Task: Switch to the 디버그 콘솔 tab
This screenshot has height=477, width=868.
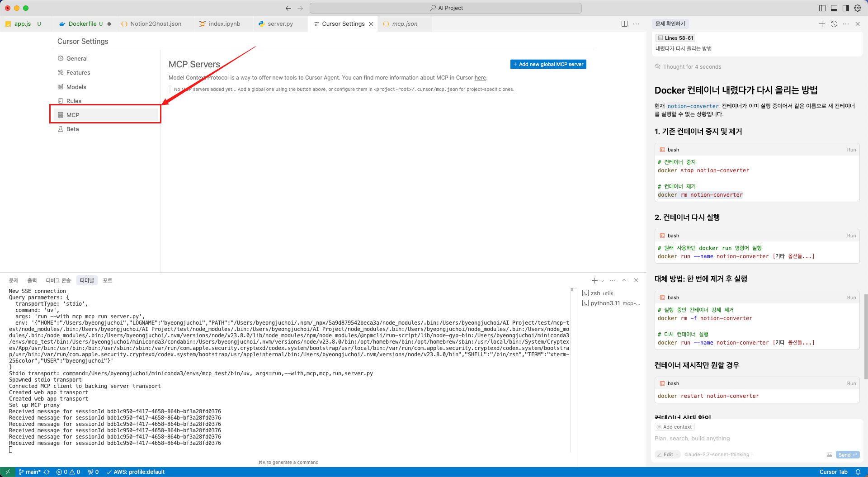Action: point(58,281)
